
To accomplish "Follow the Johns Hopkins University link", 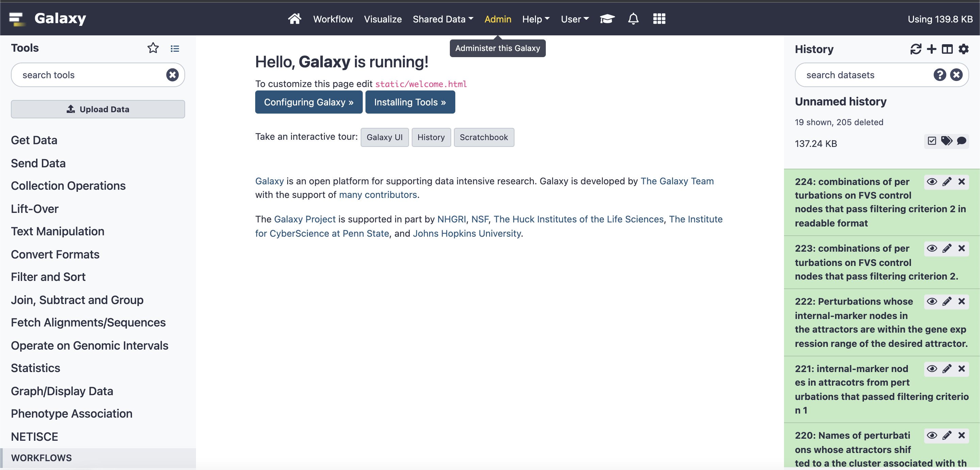I will 467,233.
